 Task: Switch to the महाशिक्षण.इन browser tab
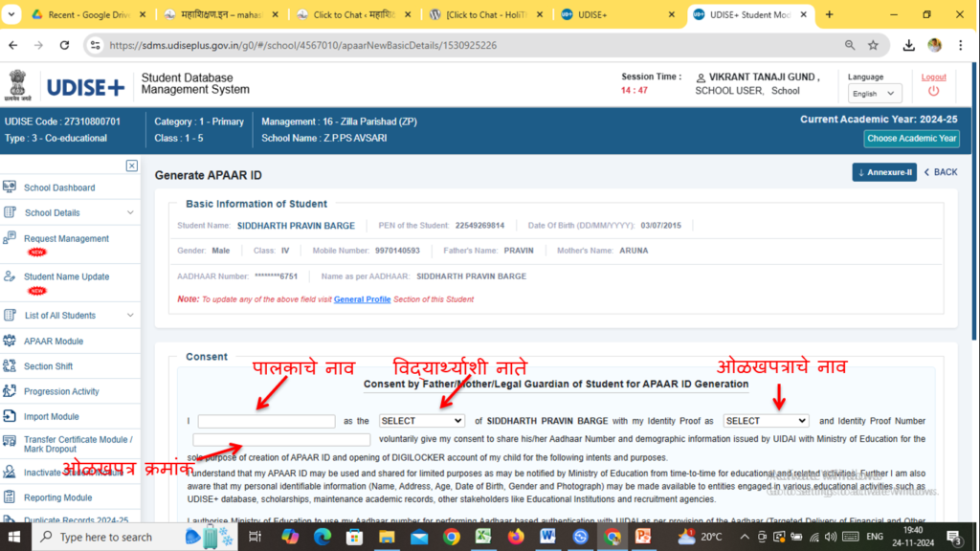point(222,14)
